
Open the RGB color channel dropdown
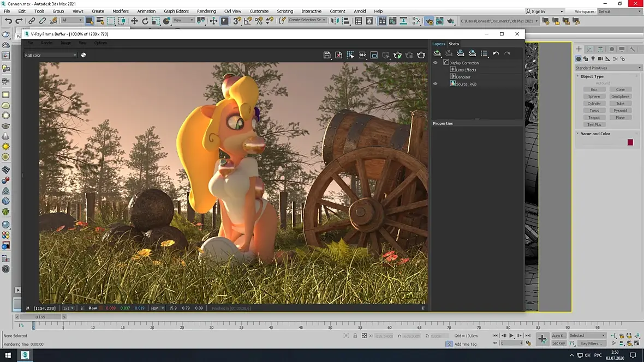coord(51,55)
